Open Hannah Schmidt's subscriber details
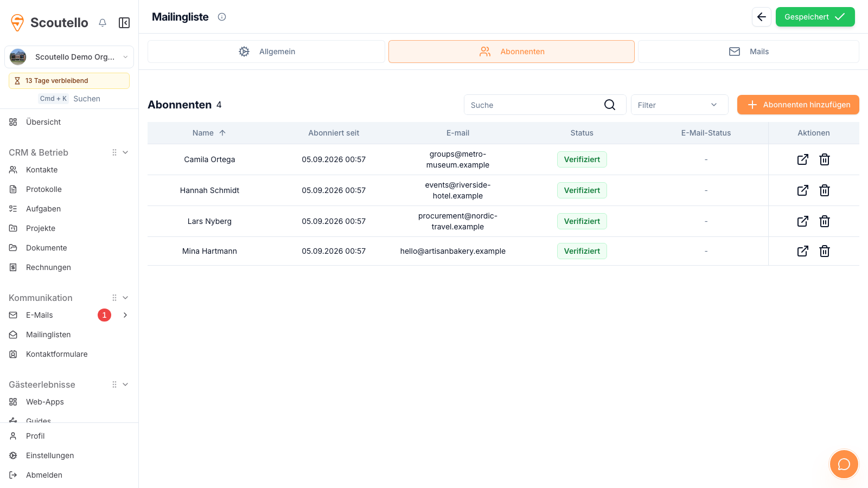 click(803, 190)
